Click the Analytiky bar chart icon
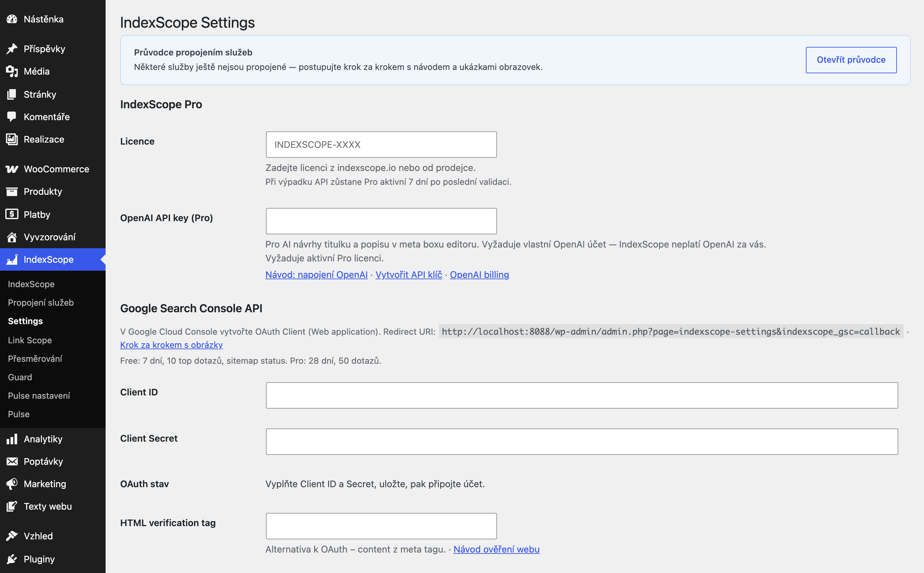 coord(12,439)
